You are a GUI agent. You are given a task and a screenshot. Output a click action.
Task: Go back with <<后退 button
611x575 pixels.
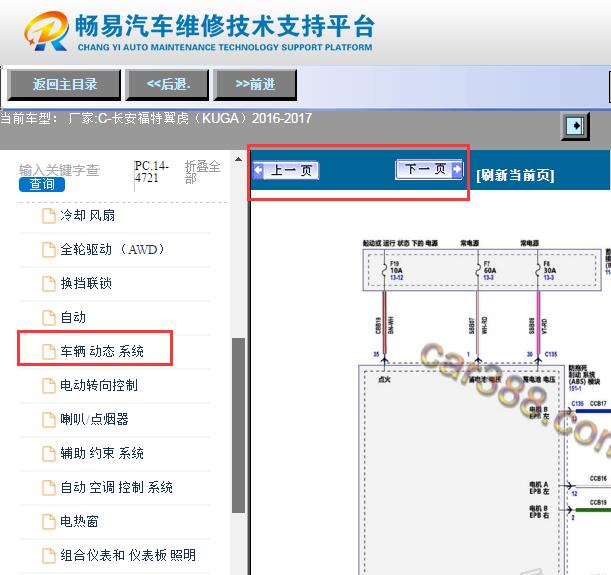[168, 85]
